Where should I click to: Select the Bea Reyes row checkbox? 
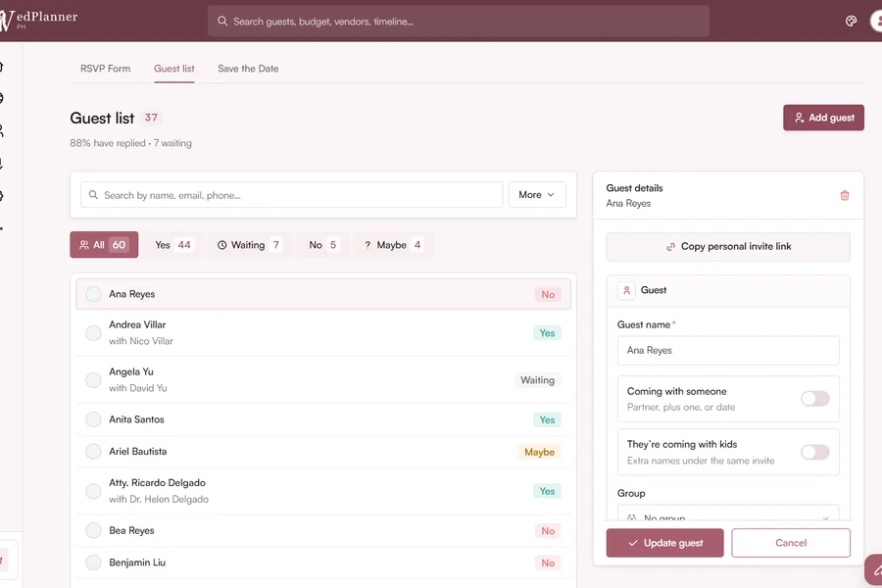(93, 530)
